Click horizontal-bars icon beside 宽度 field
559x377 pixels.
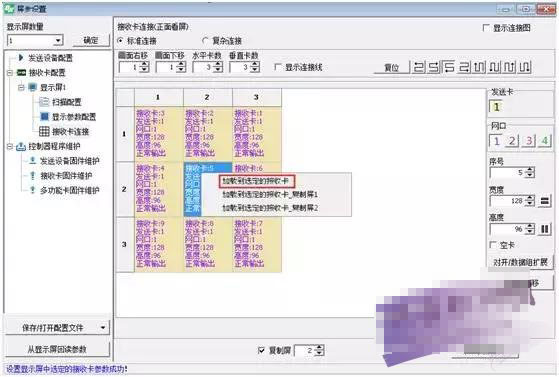[544, 201]
